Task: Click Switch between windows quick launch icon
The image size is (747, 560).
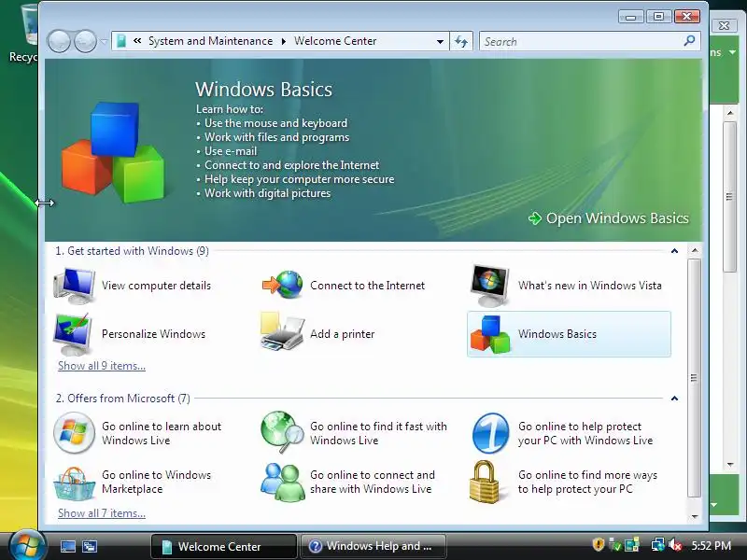Action: 90,546
